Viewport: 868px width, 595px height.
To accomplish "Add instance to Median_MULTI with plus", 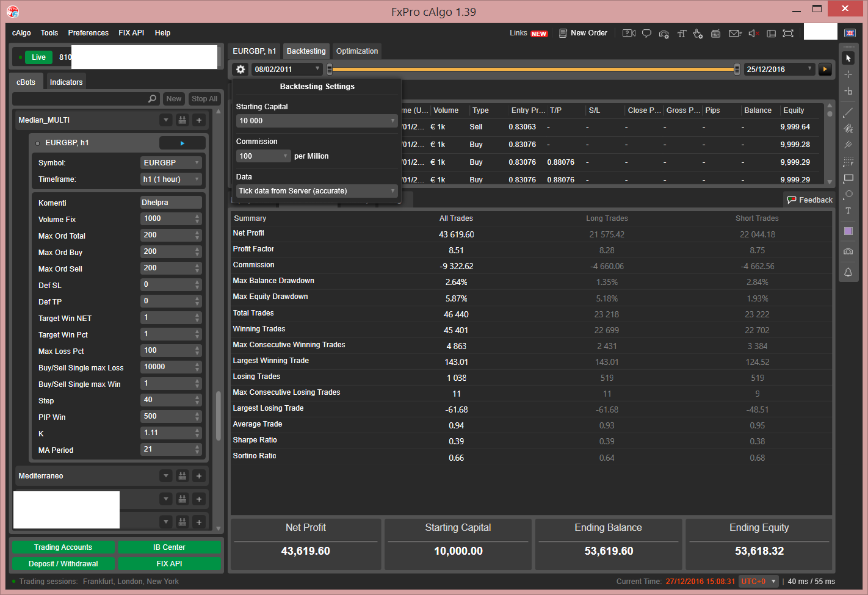I will (x=199, y=120).
